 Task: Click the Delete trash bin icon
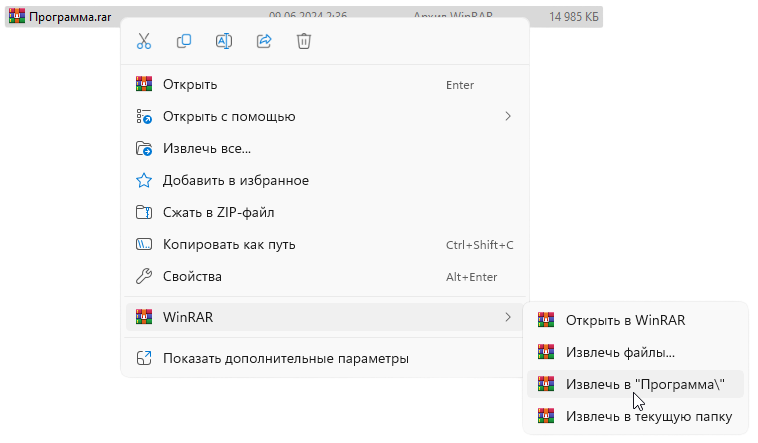(304, 41)
